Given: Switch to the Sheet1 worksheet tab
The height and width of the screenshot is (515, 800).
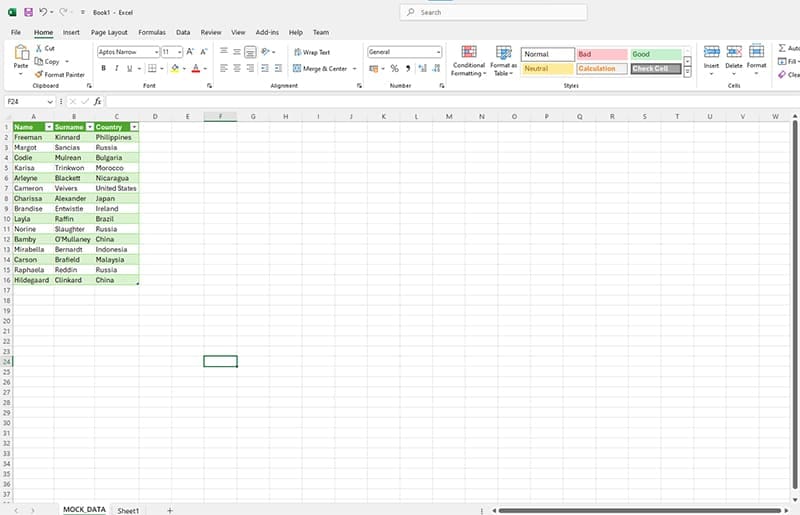Looking at the screenshot, I should (x=128, y=510).
